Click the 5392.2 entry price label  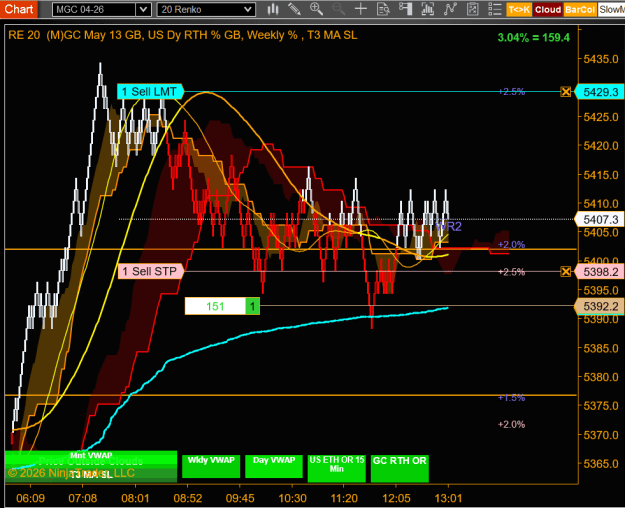click(x=599, y=306)
